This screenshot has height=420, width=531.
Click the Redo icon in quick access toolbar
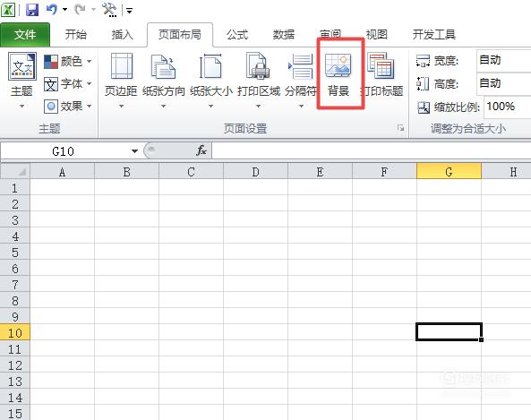[x=80, y=10]
